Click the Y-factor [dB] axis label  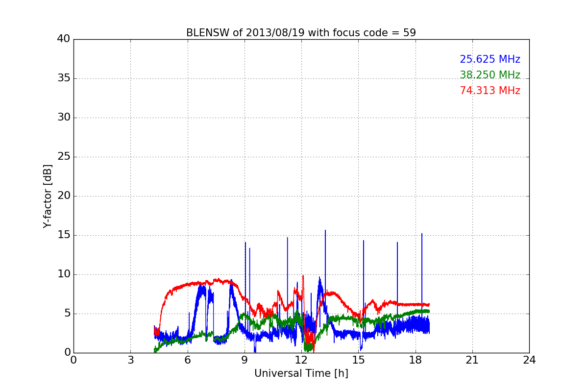(x=48, y=196)
